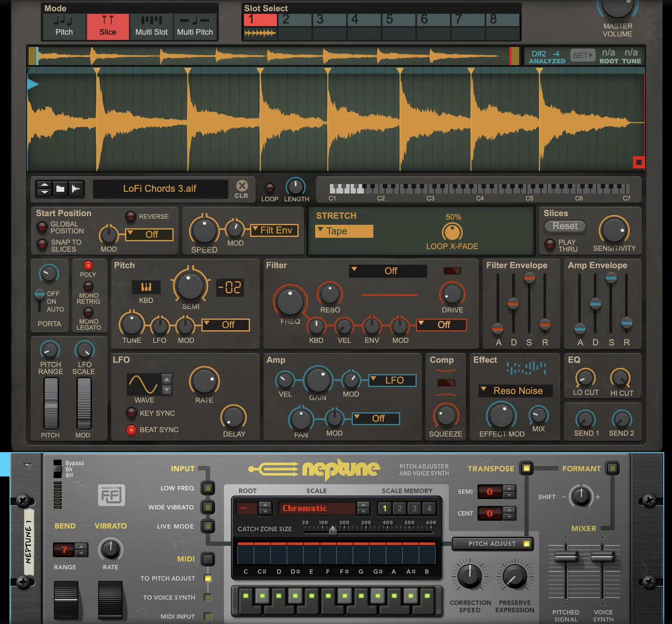Select Scale Memory 2
The width and height of the screenshot is (672, 624).
(399, 508)
